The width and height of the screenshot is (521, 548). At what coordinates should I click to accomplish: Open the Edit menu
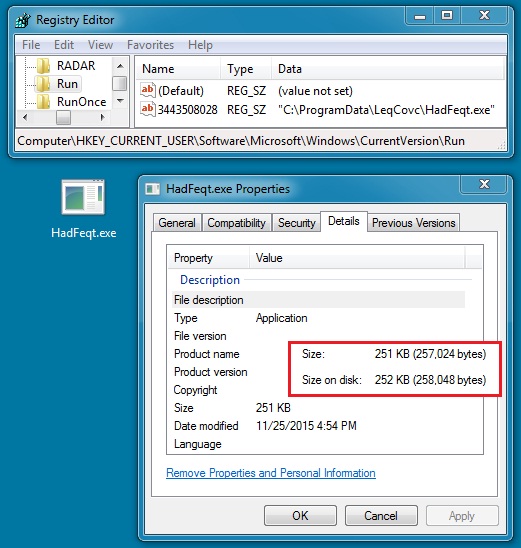64,45
